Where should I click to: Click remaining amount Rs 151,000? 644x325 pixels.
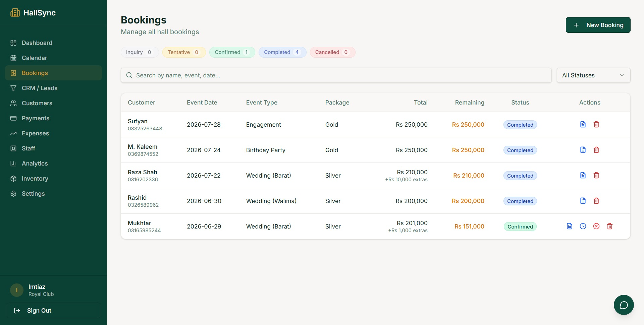[x=469, y=226]
